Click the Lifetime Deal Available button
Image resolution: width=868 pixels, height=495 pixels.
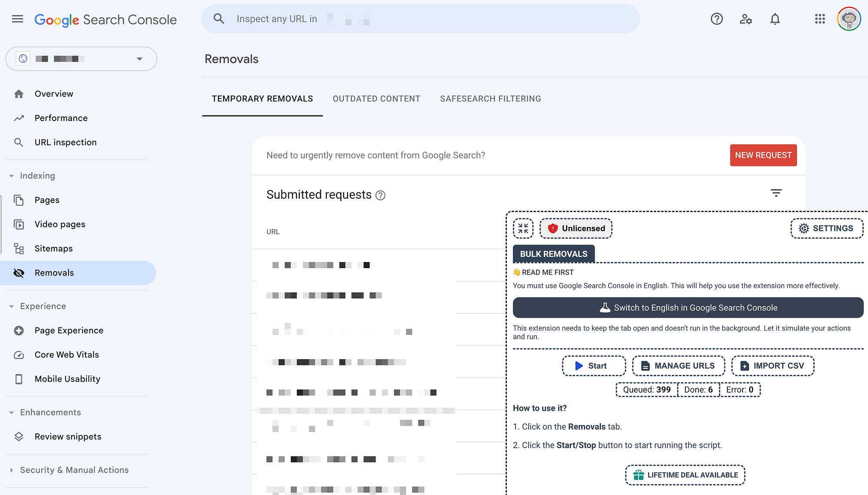(685, 475)
